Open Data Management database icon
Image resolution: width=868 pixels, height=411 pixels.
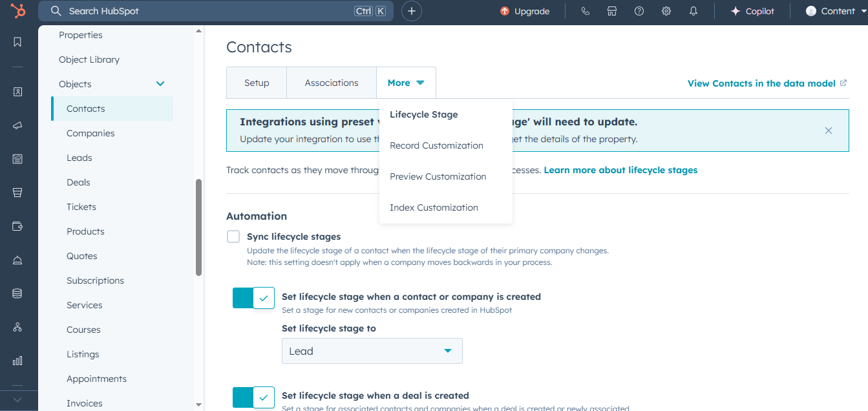17,293
